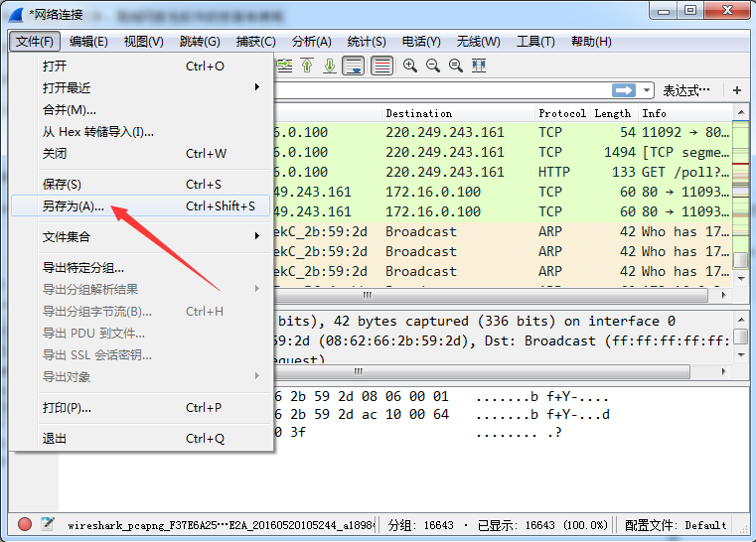Click the 表达式… button

[x=686, y=90]
